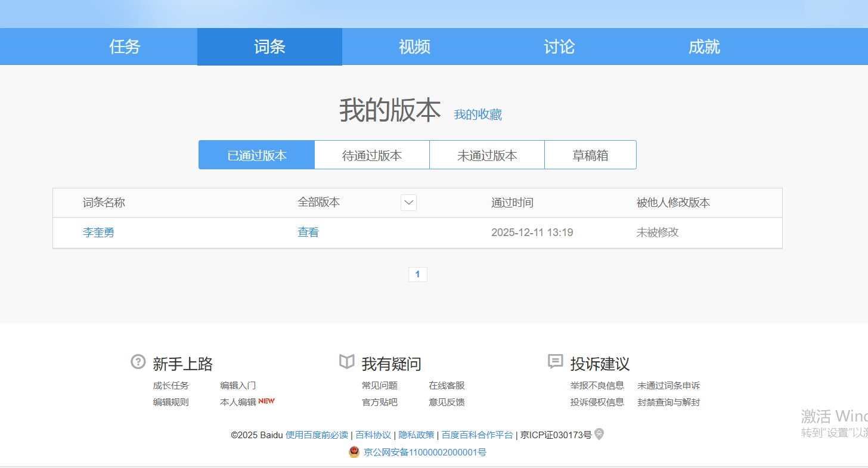Open the 在线客服 support link
This screenshot has width=868, height=468.
pos(447,386)
